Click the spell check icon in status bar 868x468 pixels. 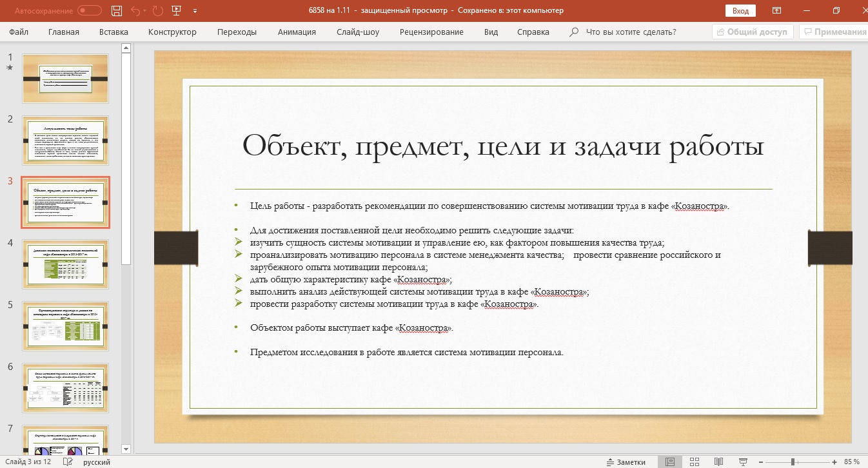[x=69, y=462]
